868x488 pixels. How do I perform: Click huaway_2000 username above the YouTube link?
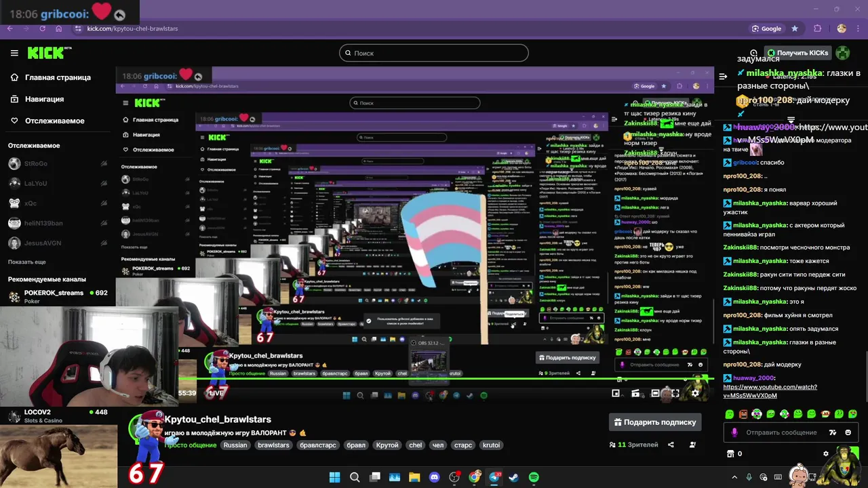pyautogui.click(x=753, y=378)
